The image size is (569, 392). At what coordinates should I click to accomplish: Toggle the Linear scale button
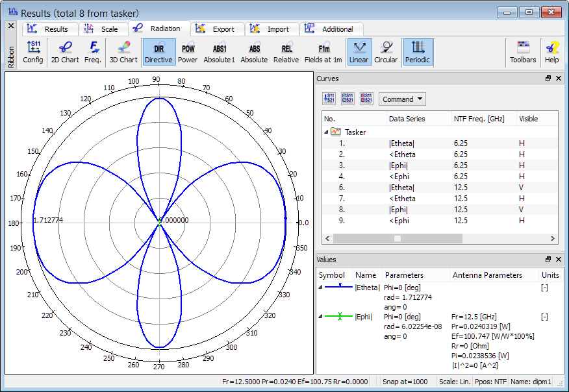pyautogui.click(x=359, y=53)
